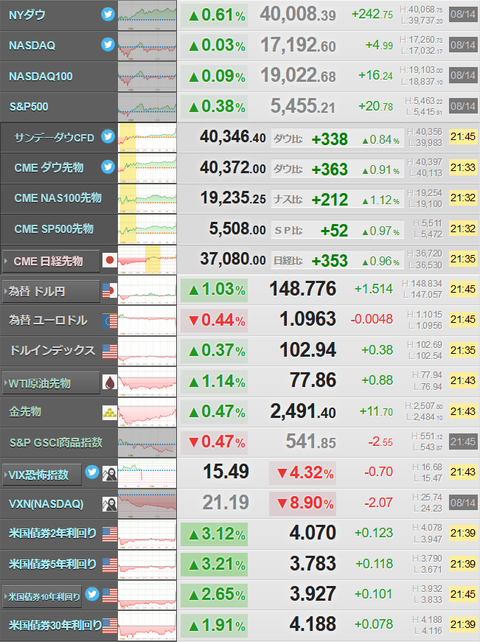Click the 為替 ユーロドル row label

click(48, 320)
